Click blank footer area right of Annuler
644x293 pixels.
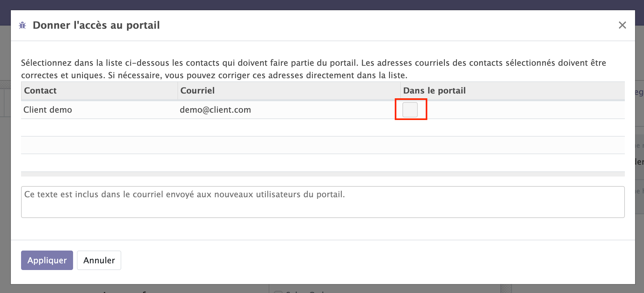(351, 261)
